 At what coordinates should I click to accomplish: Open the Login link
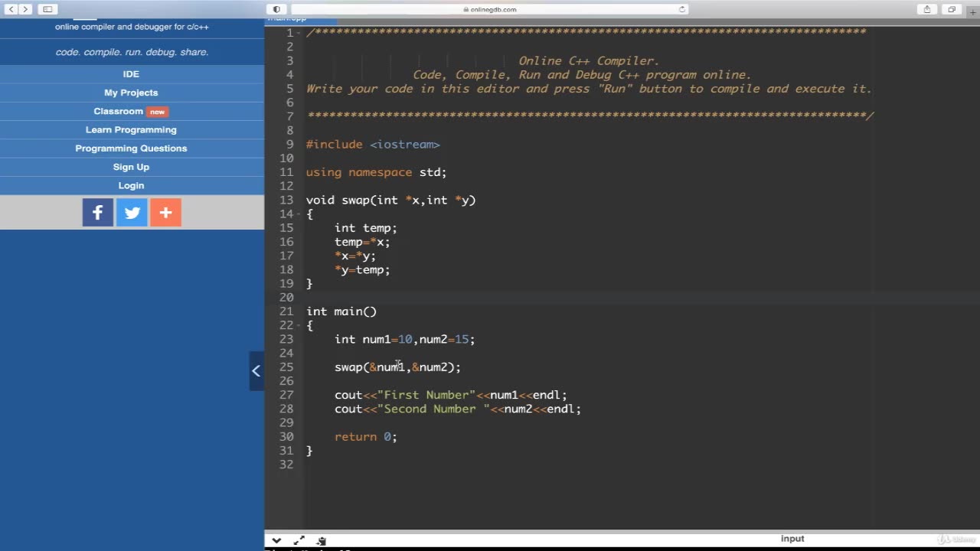tap(131, 185)
